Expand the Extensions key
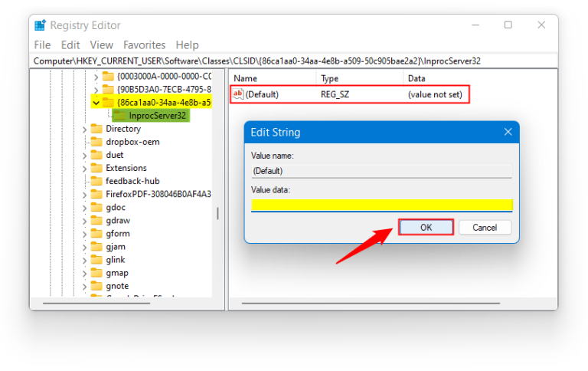Screen dimensions: 588x371 [x=84, y=168]
